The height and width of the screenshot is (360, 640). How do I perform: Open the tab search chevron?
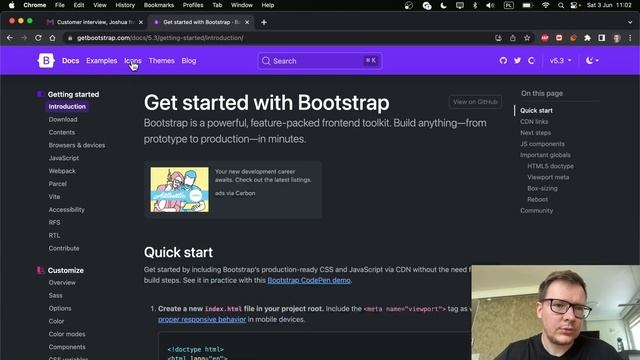coord(630,22)
